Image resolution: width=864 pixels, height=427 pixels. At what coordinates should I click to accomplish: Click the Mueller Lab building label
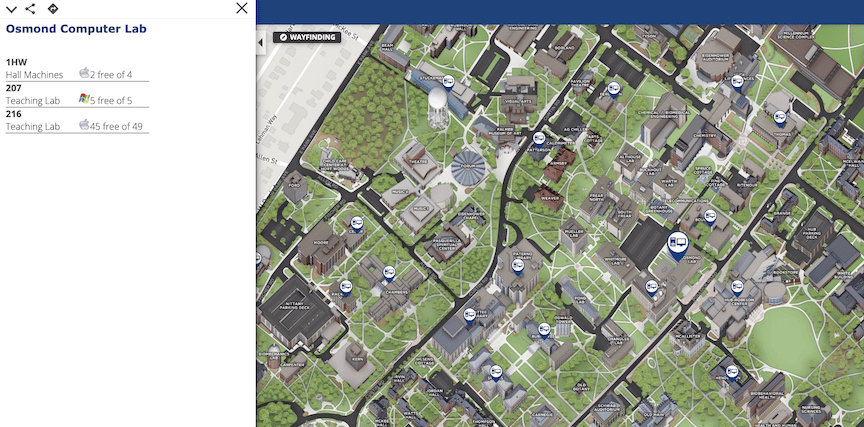tap(572, 234)
